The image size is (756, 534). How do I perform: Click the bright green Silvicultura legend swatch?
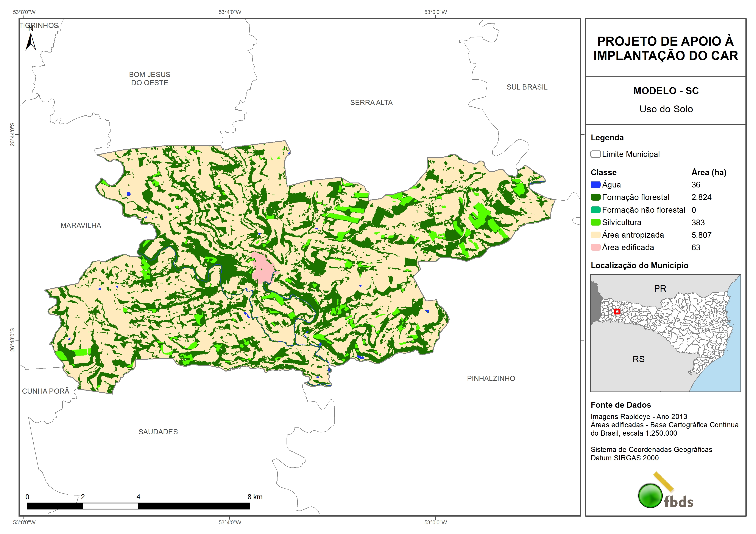pos(595,222)
